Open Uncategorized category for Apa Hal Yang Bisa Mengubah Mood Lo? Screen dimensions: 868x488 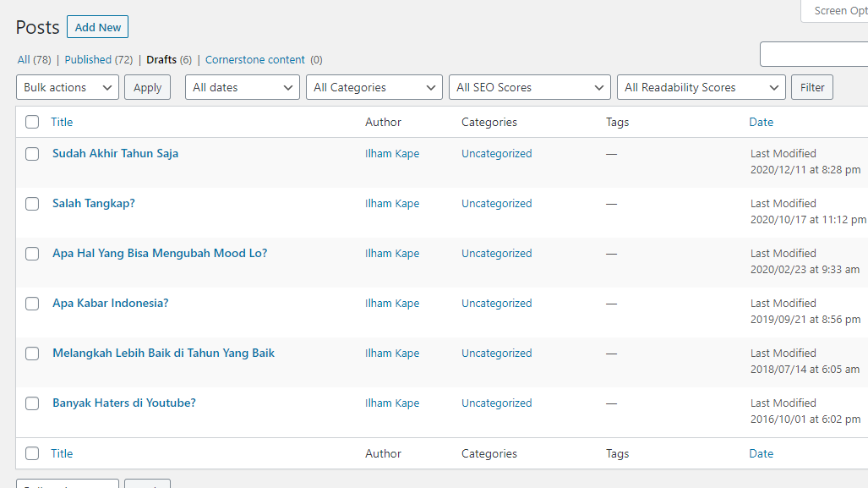pos(497,254)
